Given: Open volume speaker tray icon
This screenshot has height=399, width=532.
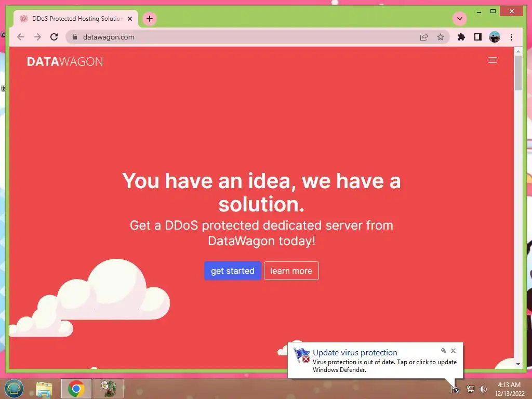Looking at the screenshot, I should (483, 389).
